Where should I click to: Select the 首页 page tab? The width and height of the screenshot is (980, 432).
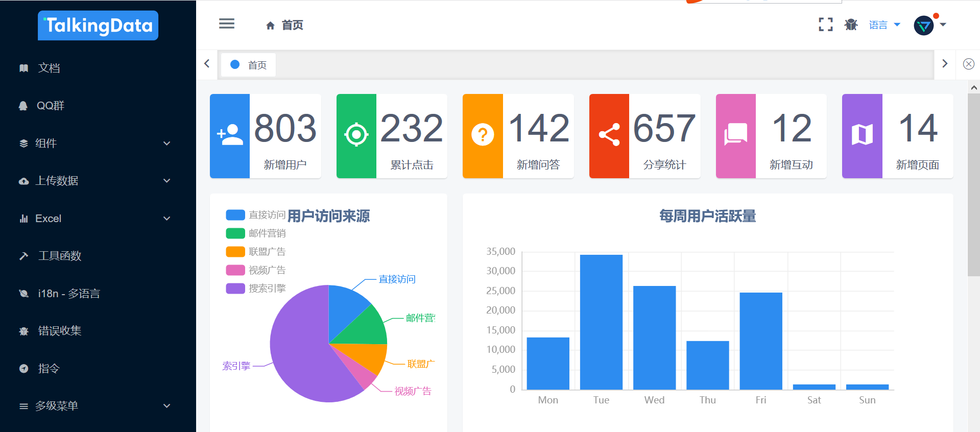[249, 65]
